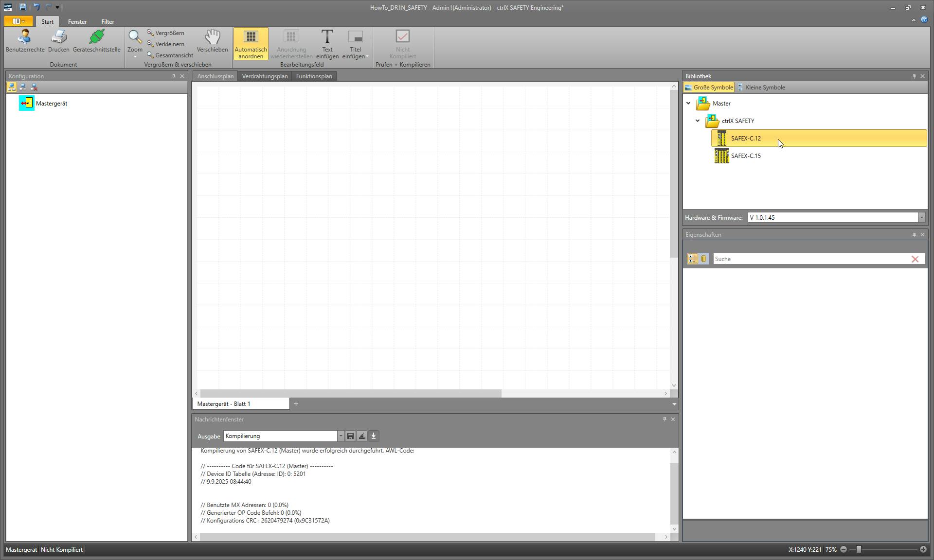The height and width of the screenshot is (560, 934).
Task: Click Gesamtansicht overview button
Action: (x=170, y=55)
